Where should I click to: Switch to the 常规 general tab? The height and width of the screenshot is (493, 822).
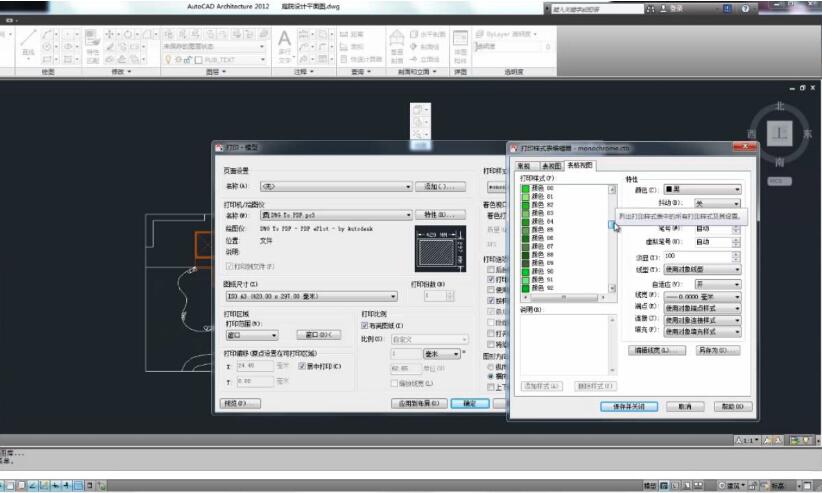click(x=524, y=165)
